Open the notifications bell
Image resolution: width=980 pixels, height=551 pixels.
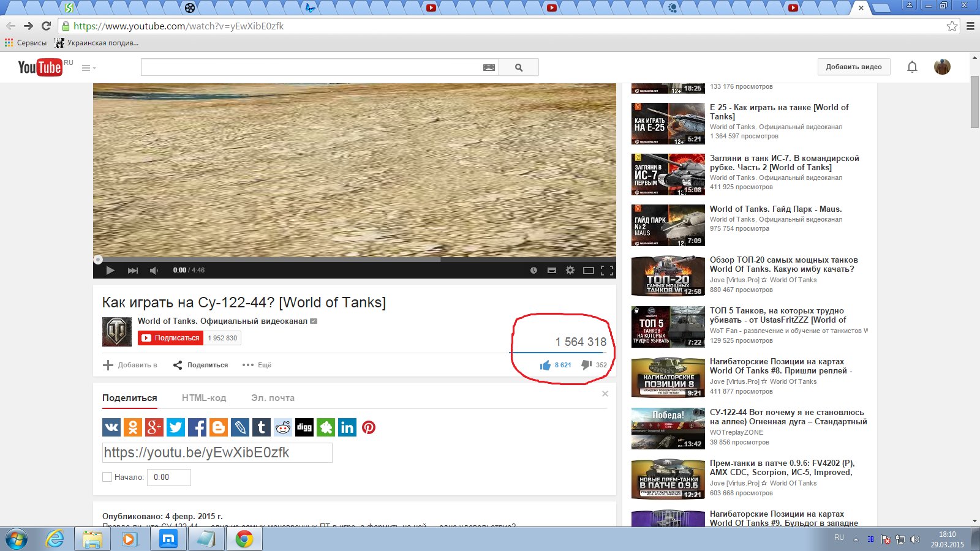(x=912, y=67)
